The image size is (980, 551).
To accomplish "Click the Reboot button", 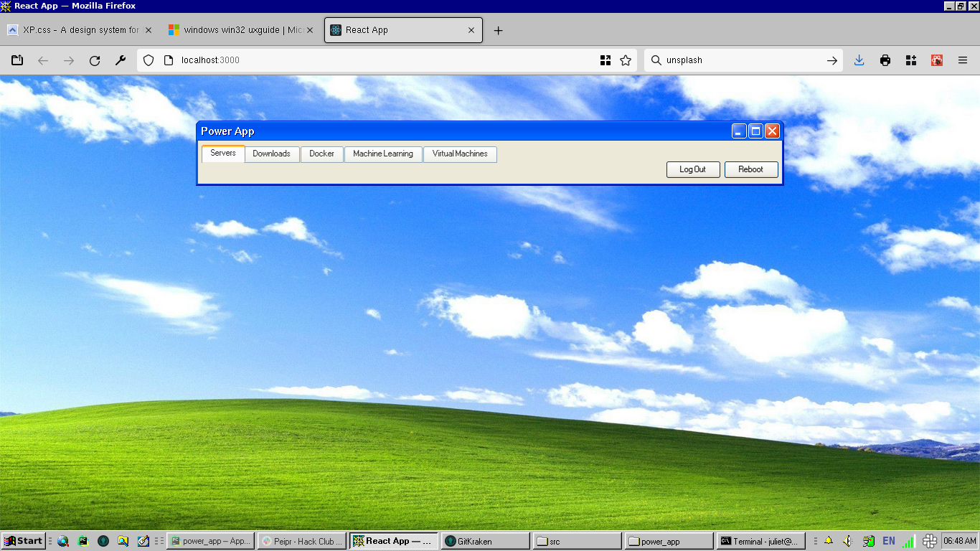I will tap(751, 169).
